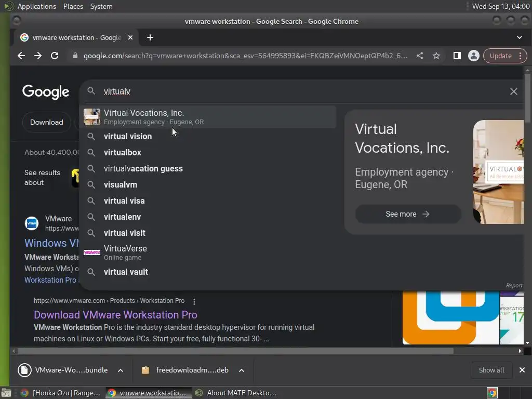Click the clock showing Wed Sep 13
The height and width of the screenshot is (399, 532).
click(500, 6)
